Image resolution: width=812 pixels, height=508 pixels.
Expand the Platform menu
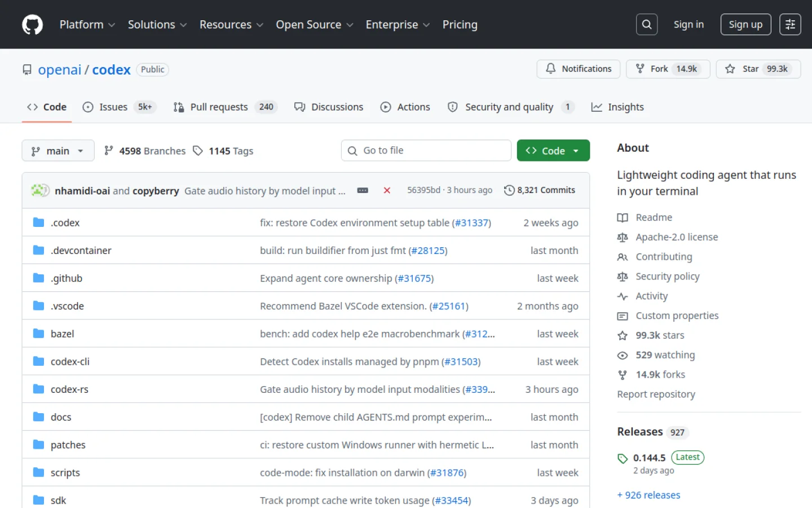87,25
